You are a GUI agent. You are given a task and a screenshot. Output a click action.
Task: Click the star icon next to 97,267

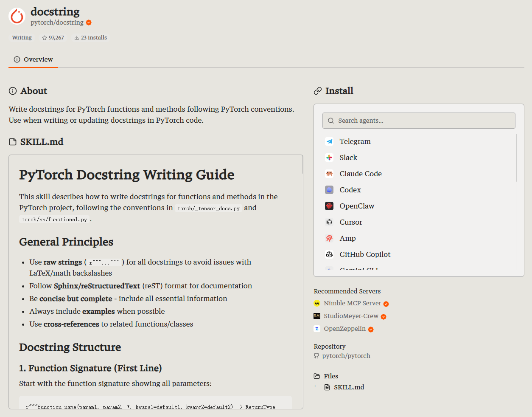click(x=45, y=38)
